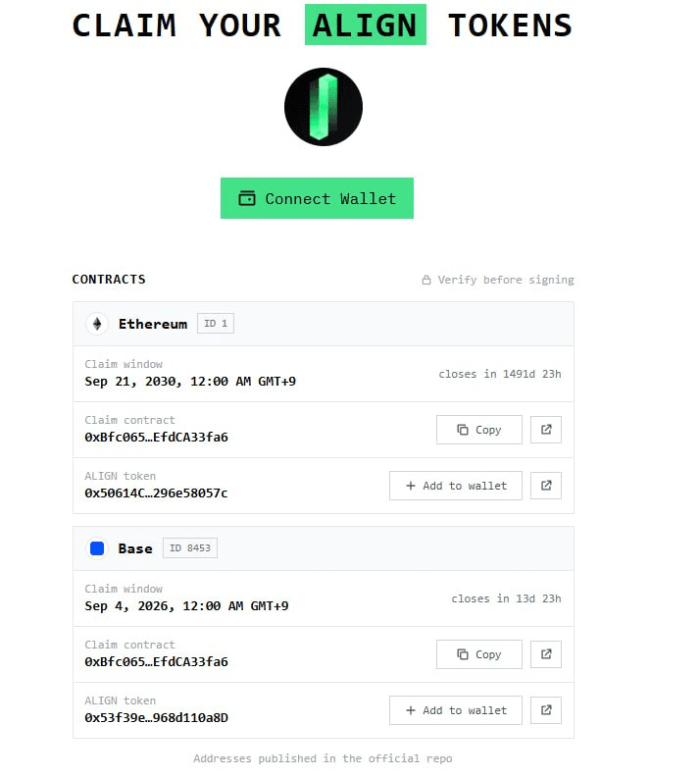This screenshot has width=700, height=778.
Task: Open Ethereum claim contract in explorer
Action: coord(546,430)
